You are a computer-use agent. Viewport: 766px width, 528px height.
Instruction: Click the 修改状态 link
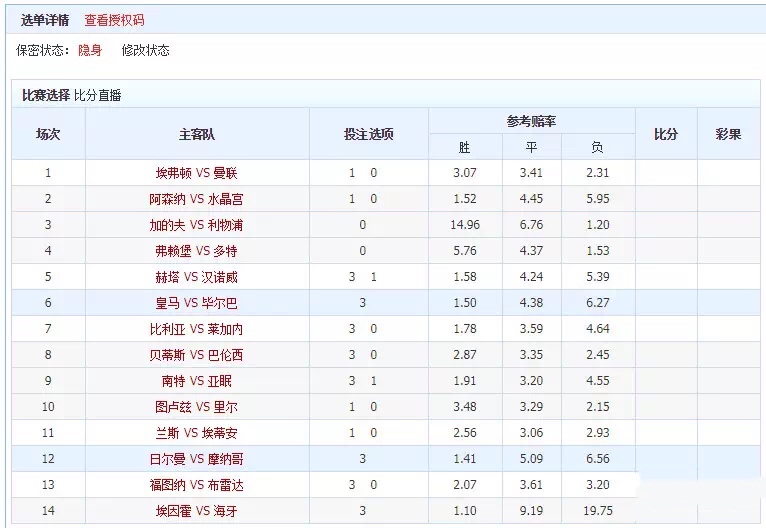145,50
